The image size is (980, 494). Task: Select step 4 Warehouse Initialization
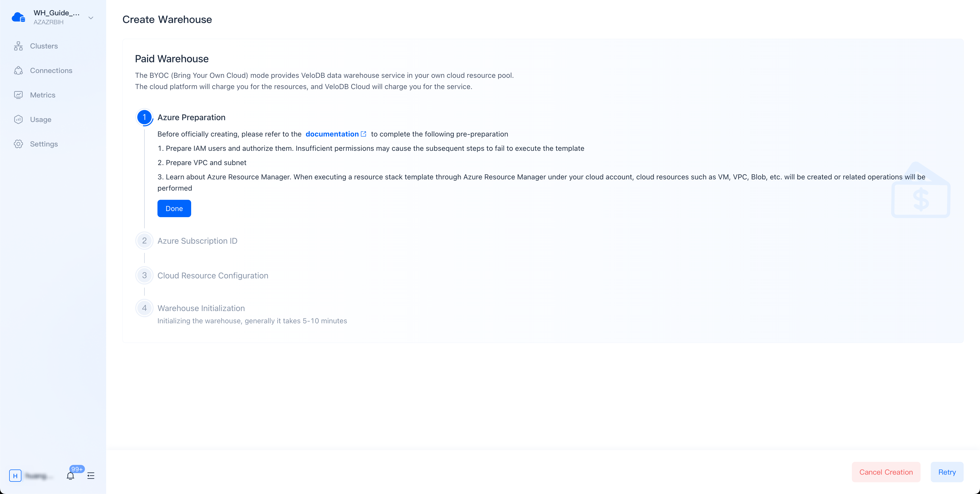201,308
